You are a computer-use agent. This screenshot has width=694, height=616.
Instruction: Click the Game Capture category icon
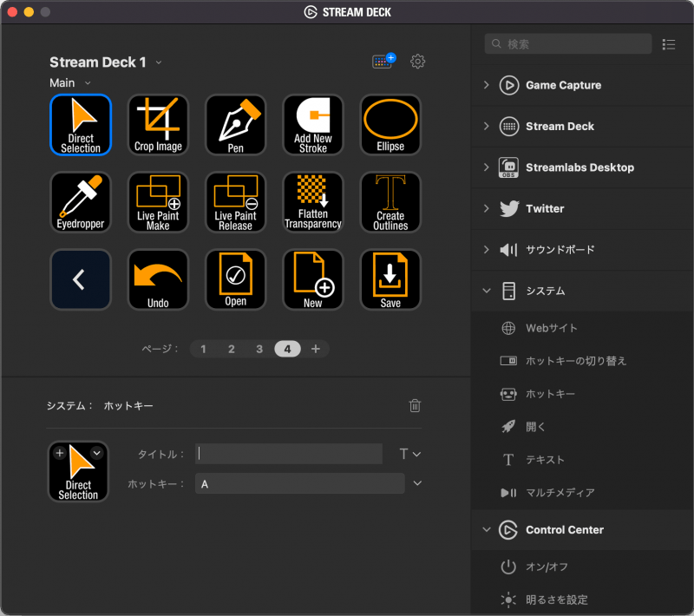(509, 85)
